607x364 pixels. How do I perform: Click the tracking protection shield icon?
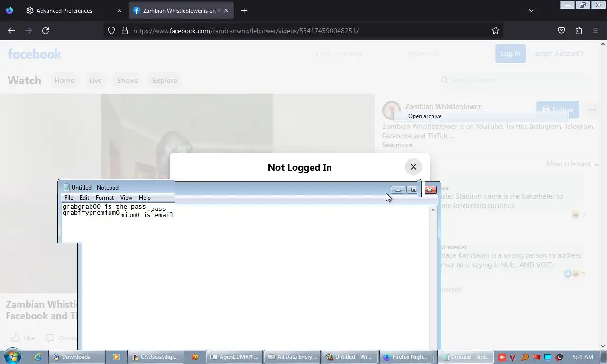click(x=111, y=30)
